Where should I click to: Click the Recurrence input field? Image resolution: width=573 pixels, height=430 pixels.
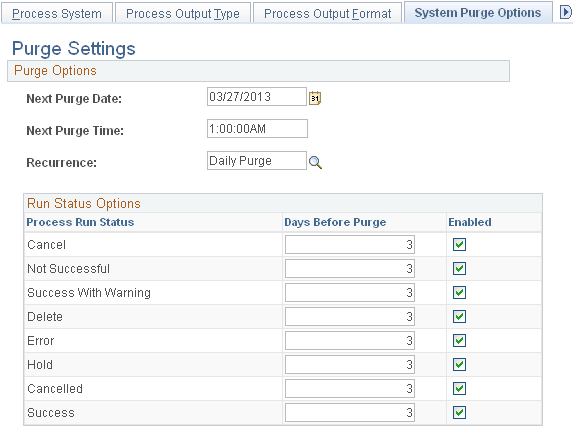(x=257, y=161)
